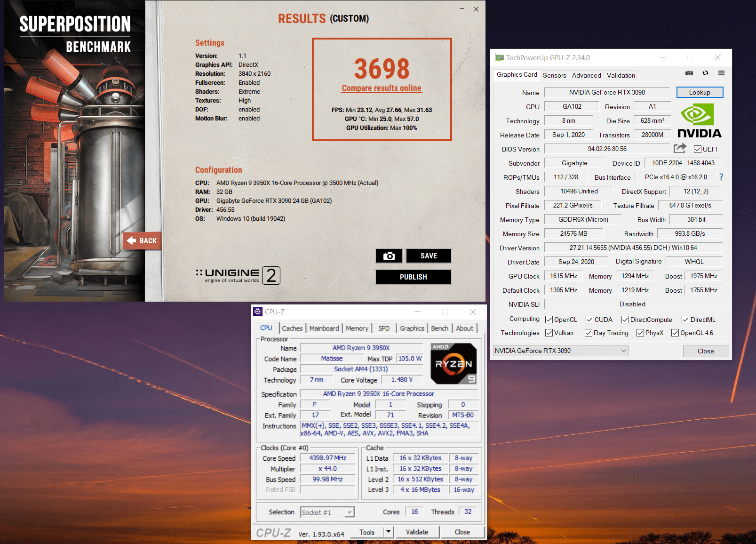Open the CPU-Z Tools dropdown arrow

[x=389, y=532]
